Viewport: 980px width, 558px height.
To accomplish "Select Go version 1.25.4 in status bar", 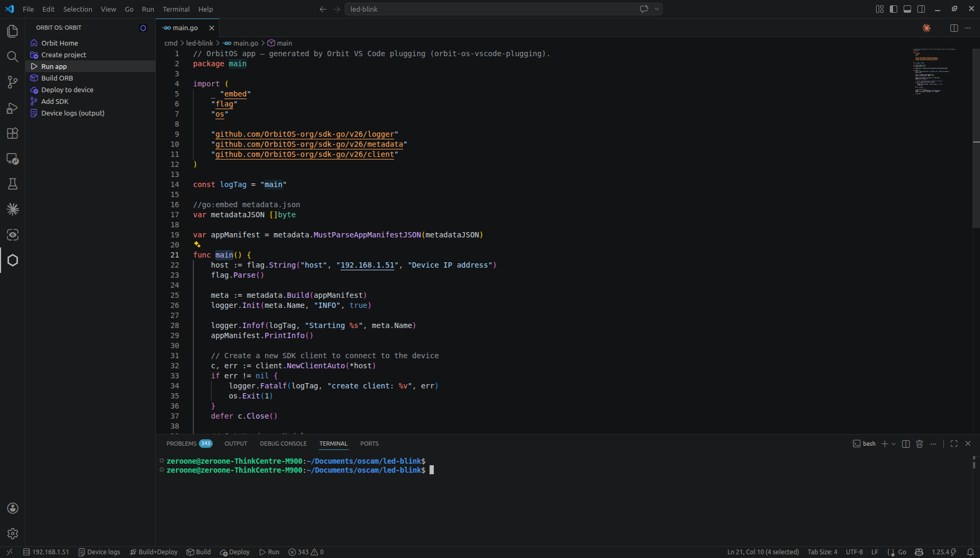I will pos(944,552).
